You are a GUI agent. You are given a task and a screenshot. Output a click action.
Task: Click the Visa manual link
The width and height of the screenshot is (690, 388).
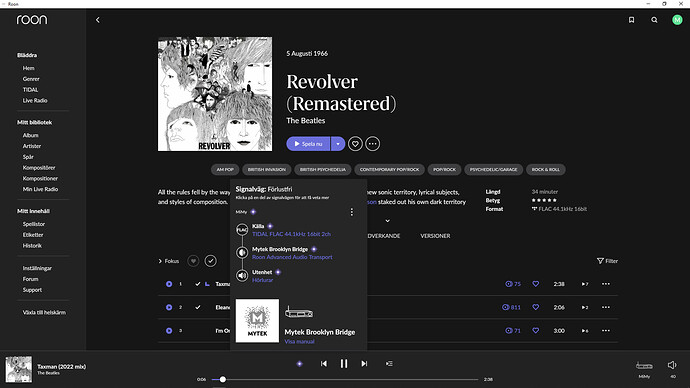tap(299, 342)
